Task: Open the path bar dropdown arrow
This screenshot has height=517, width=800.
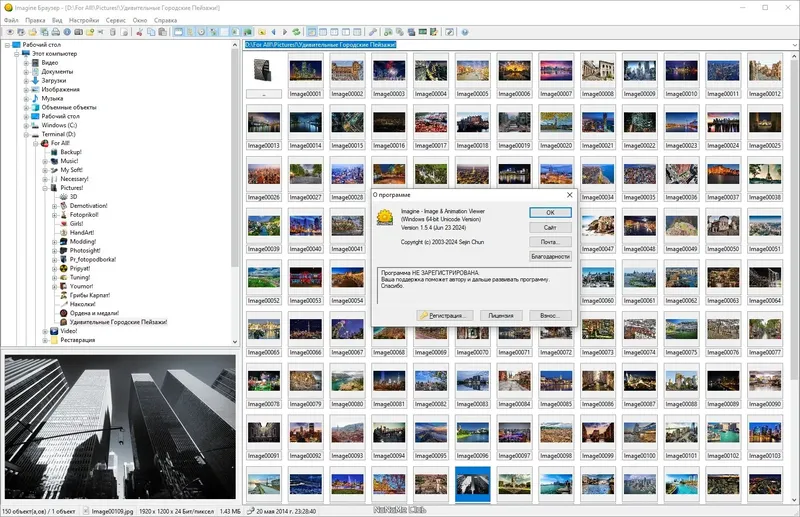Action: point(794,45)
